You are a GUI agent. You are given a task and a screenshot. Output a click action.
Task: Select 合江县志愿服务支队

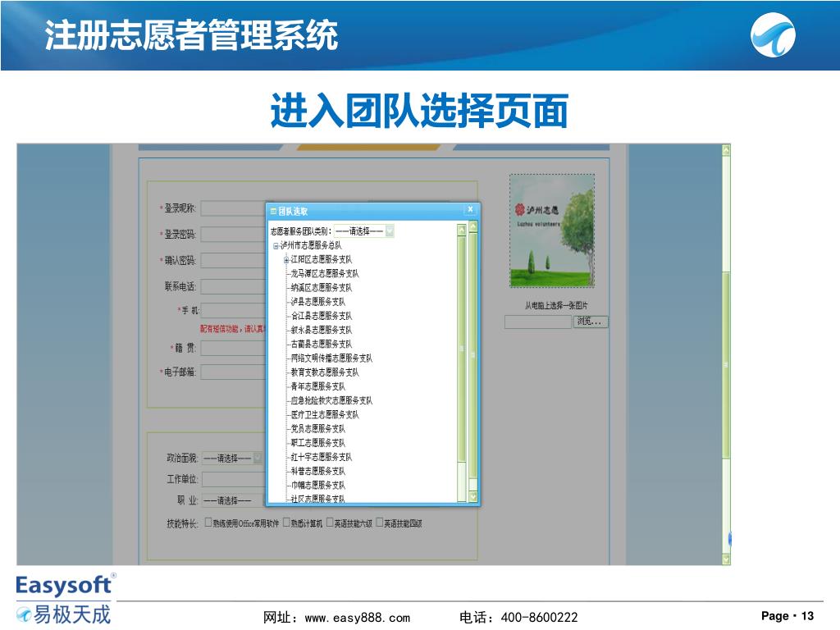click(x=321, y=316)
